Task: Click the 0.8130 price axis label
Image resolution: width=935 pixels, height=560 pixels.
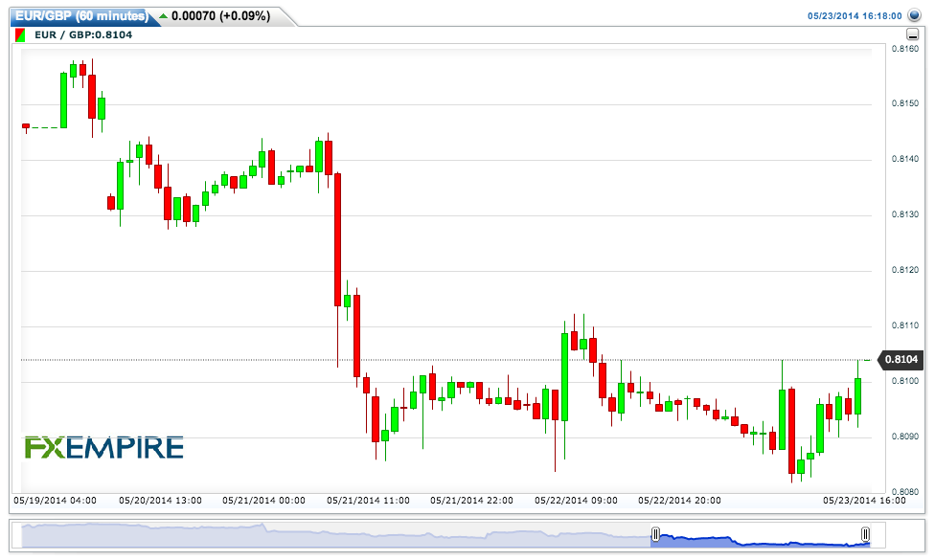Action: pyautogui.click(x=904, y=214)
